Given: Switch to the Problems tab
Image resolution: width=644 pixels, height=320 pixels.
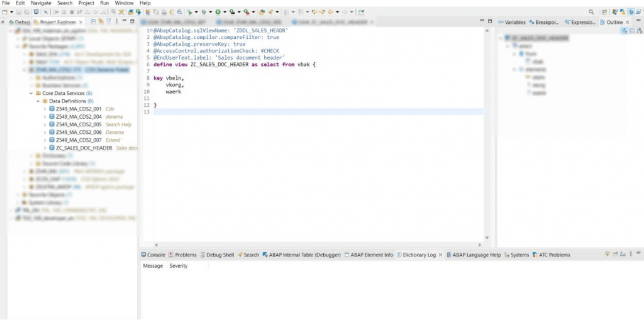Looking at the screenshot, I should pos(183,255).
